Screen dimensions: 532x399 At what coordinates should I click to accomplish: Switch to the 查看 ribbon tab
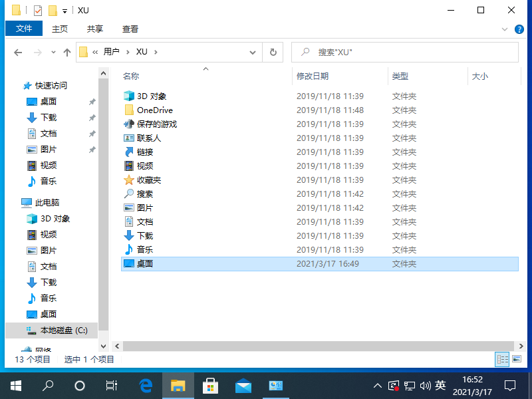(x=130, y=29)
